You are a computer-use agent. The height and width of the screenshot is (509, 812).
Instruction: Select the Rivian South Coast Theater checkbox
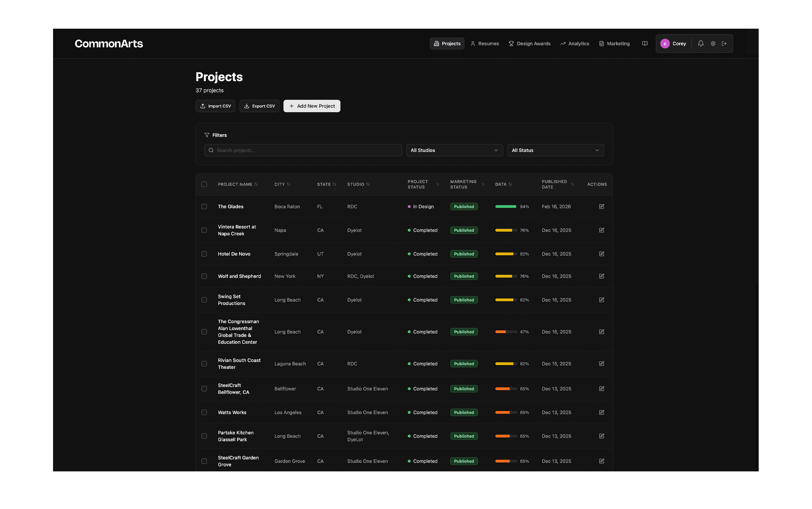[x=204, y=364]
